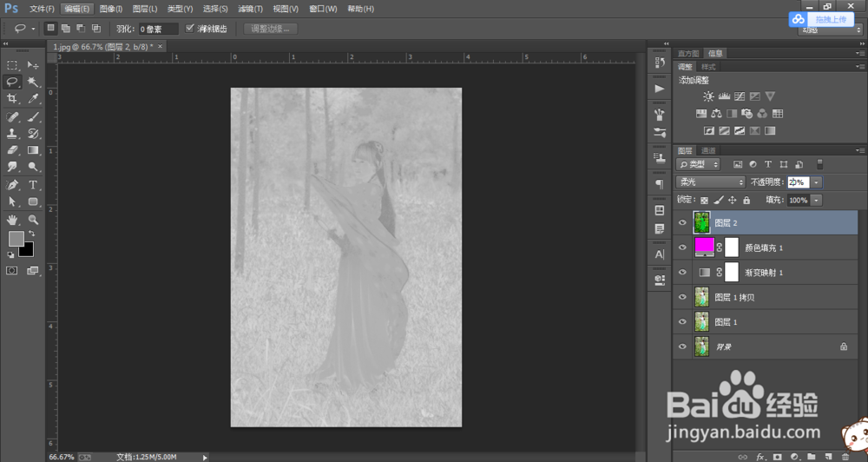
Task: Select the Move tool
Action: (33, 65)
